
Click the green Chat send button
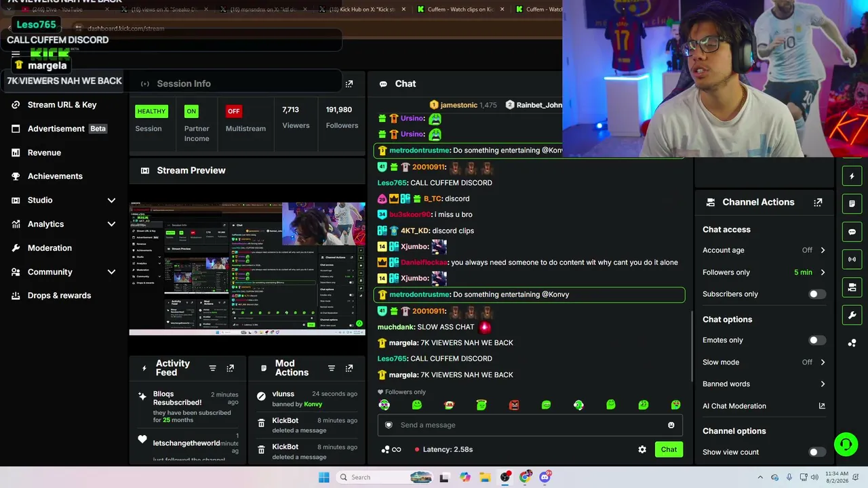(x=669, y=449)
